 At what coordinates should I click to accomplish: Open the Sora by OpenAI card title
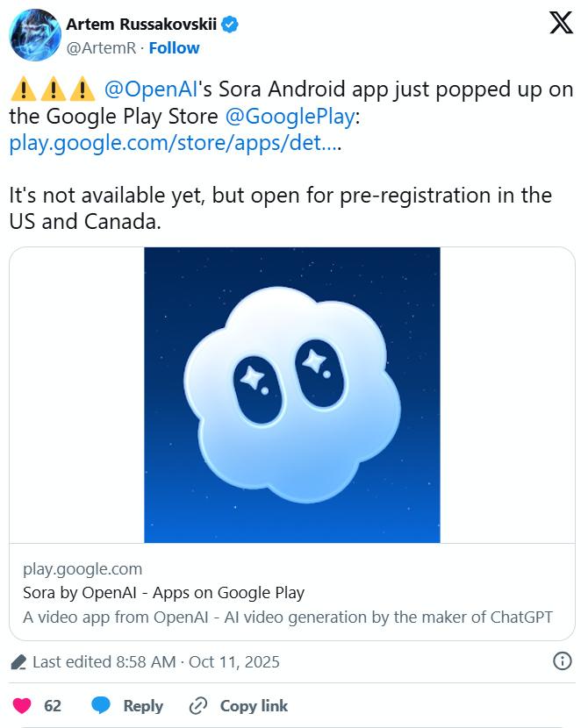click(x=164, y=592)
